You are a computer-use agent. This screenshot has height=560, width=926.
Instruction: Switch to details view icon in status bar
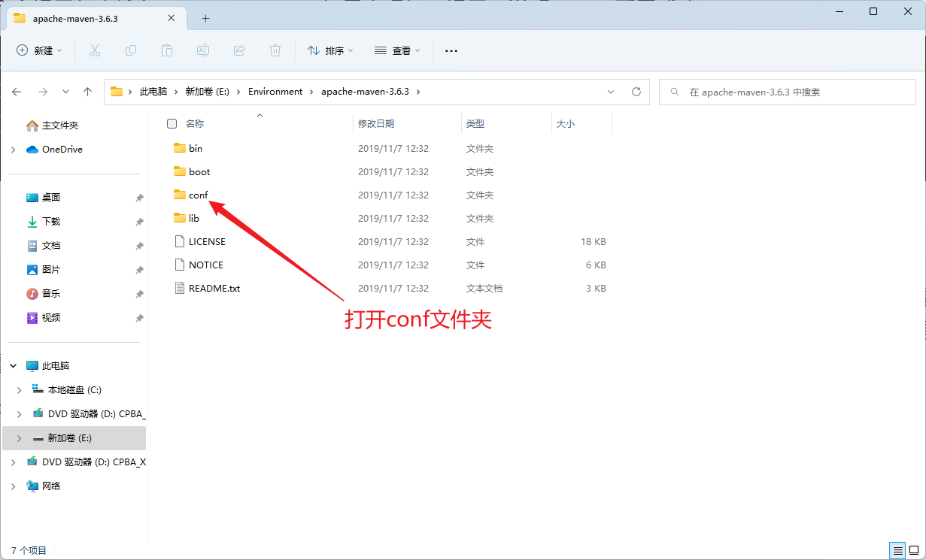(897, 550)
